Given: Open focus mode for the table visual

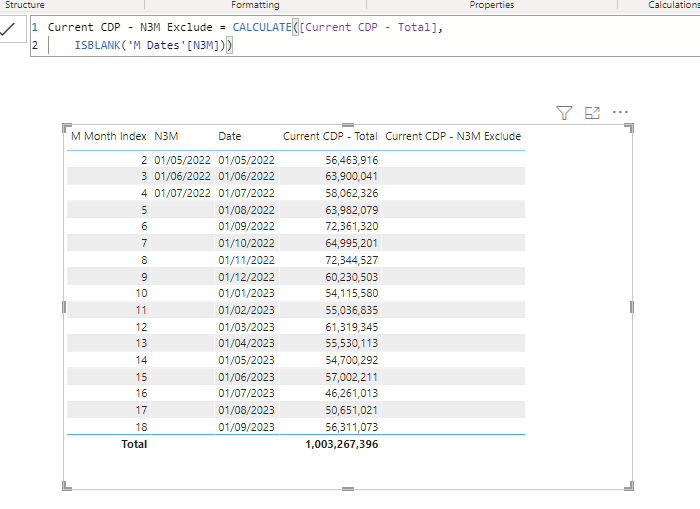Looking at the screenshot, I should coord(592,113).
